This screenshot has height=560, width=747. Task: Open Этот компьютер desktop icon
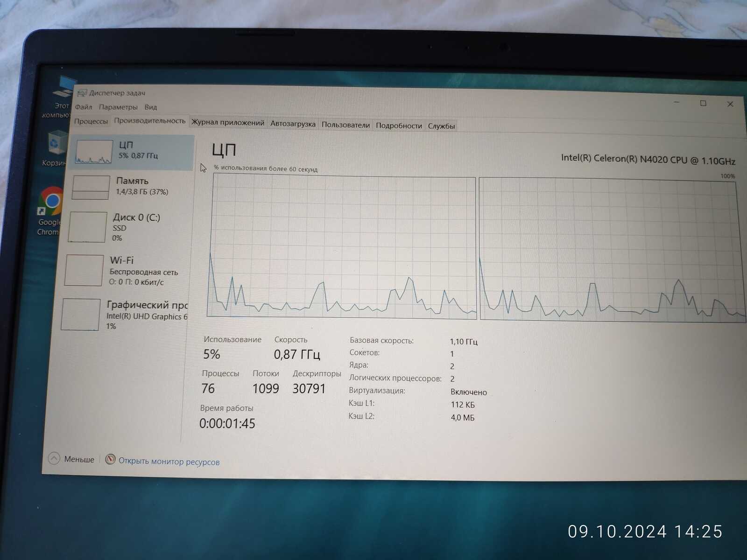(60, 98)
